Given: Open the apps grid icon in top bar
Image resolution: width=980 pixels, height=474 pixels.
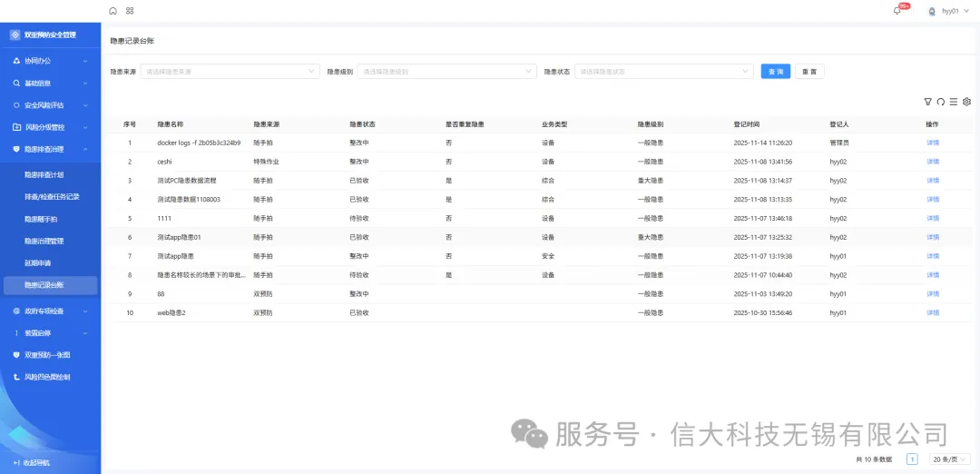Looking at the screenshot, I should pos(130,11).
